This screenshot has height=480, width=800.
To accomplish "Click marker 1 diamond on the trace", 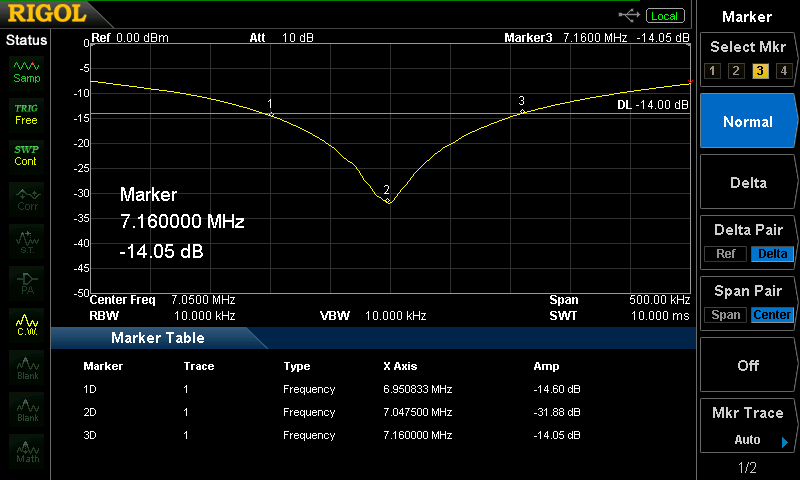I will click(271, 114).
